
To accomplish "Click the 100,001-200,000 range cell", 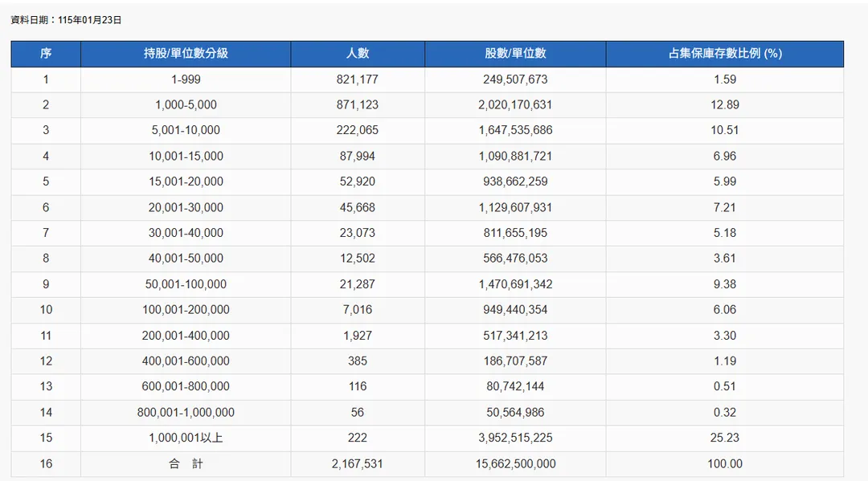I will click(186, 310).
